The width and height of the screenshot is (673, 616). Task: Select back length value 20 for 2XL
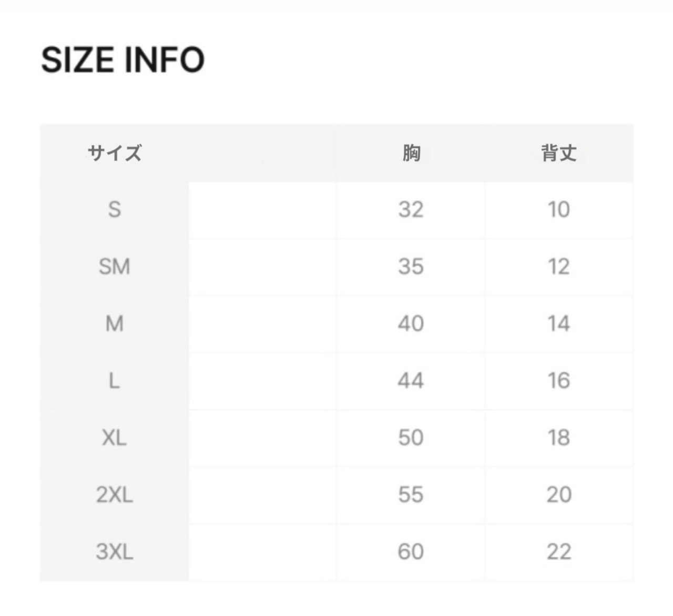click(x=559, y=494)
